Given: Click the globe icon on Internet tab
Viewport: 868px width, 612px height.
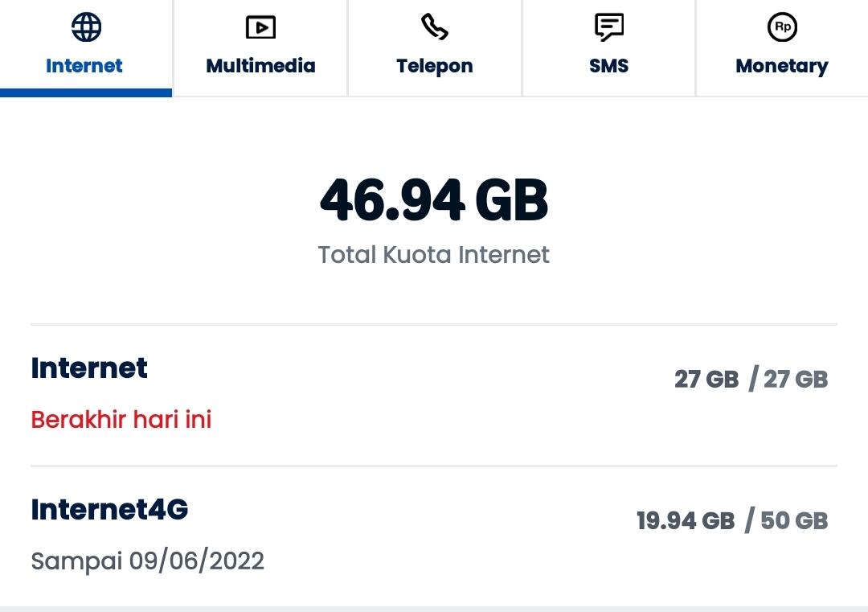Looking at the screenshot, I should tap(86, 27).
